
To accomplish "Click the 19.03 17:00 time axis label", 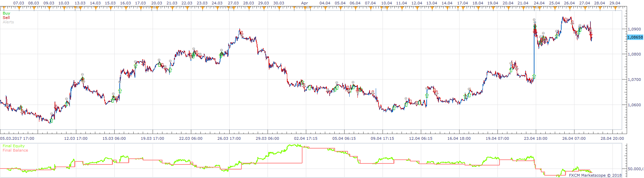I will tap(153, 138).
